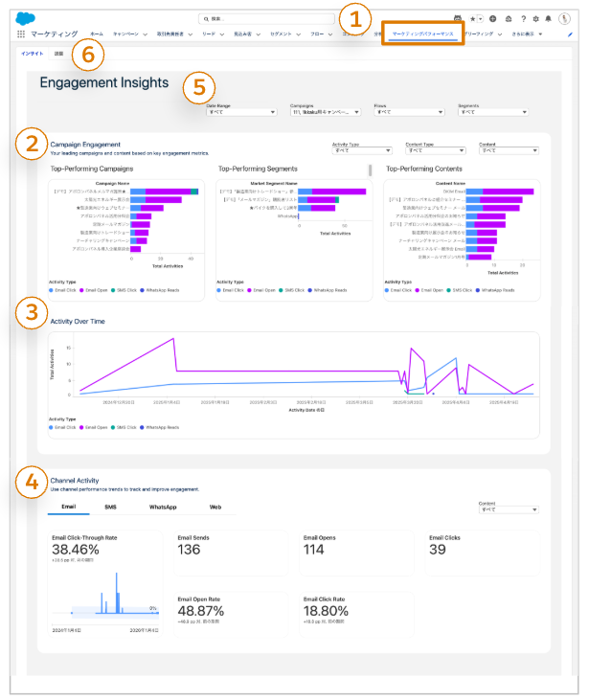Click Email Click legend dot in Top-Performing Campaigns
The height and width of the screenshot is (700, 589).
(x=52, y=290)
